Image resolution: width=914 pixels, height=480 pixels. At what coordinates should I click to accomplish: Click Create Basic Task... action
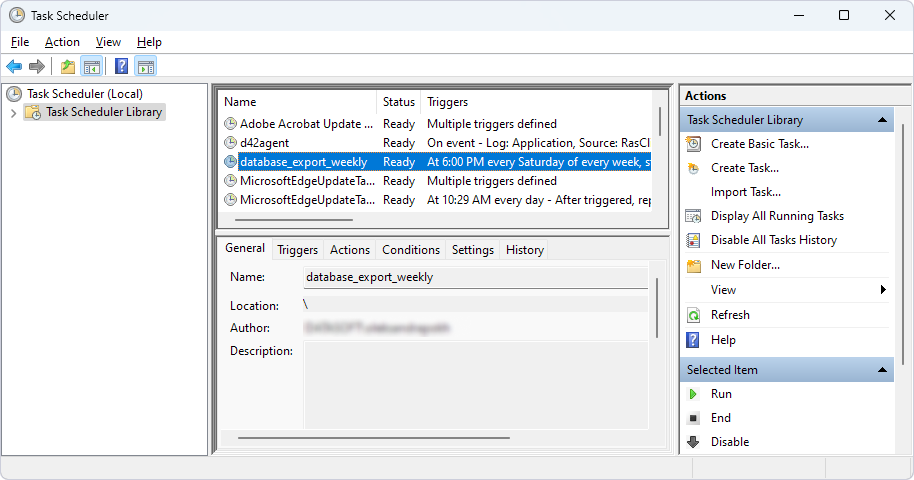tap(760, 144)
